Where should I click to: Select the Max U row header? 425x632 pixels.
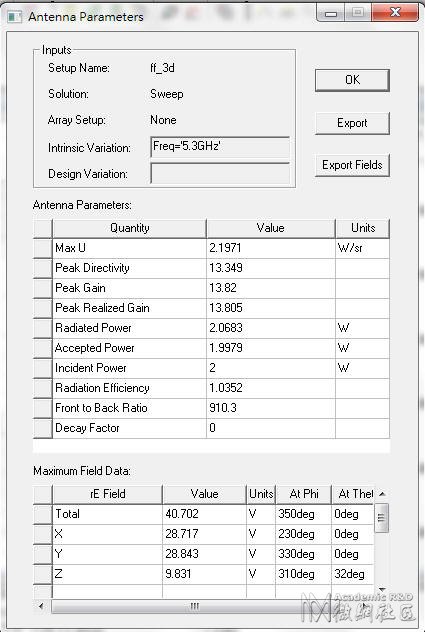(x=43, y=248)
